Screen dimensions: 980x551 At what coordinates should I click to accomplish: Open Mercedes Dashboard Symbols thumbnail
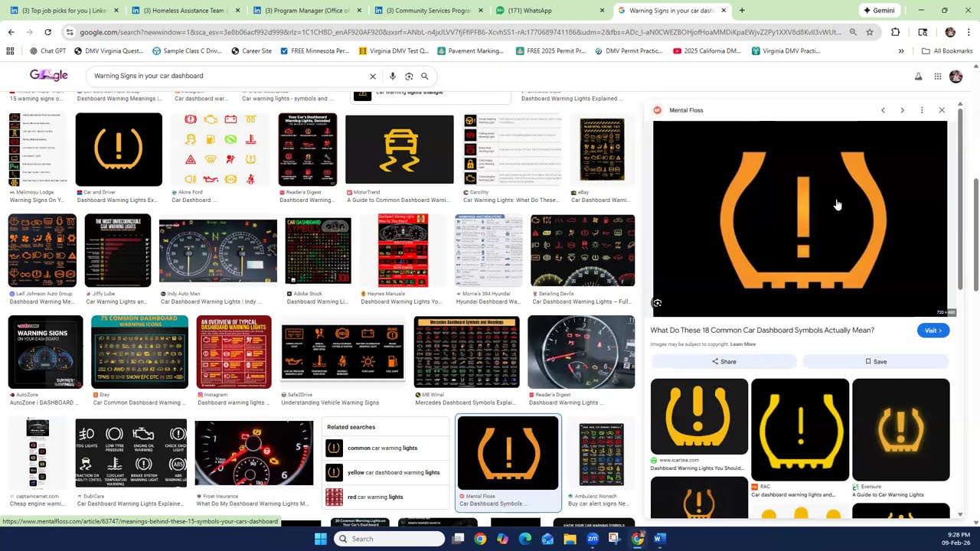click(x=466, y=352)
